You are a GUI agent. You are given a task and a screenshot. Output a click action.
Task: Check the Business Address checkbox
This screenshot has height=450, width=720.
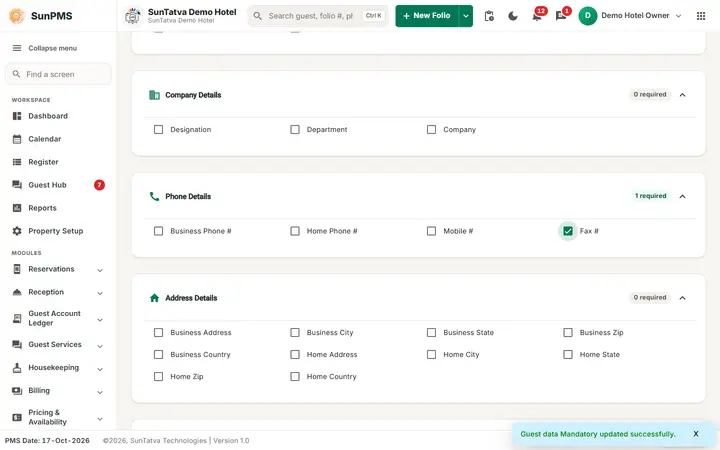point(158,332)
